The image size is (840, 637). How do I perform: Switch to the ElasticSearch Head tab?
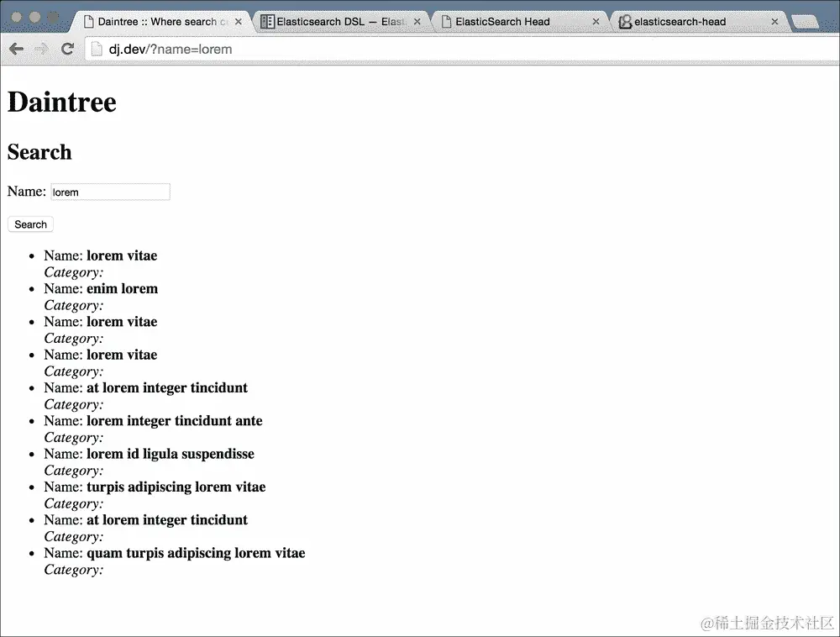[x=520, y=22]
